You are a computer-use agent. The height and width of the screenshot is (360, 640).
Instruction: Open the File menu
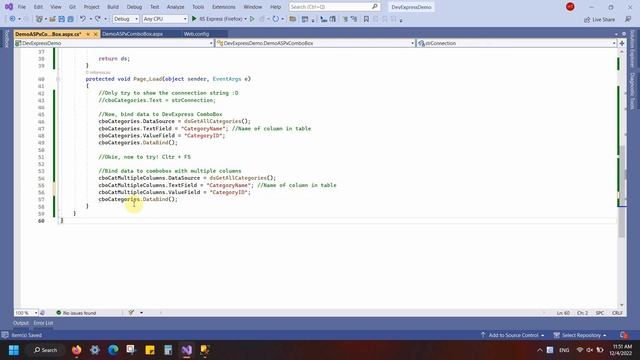tap(22, 7)
